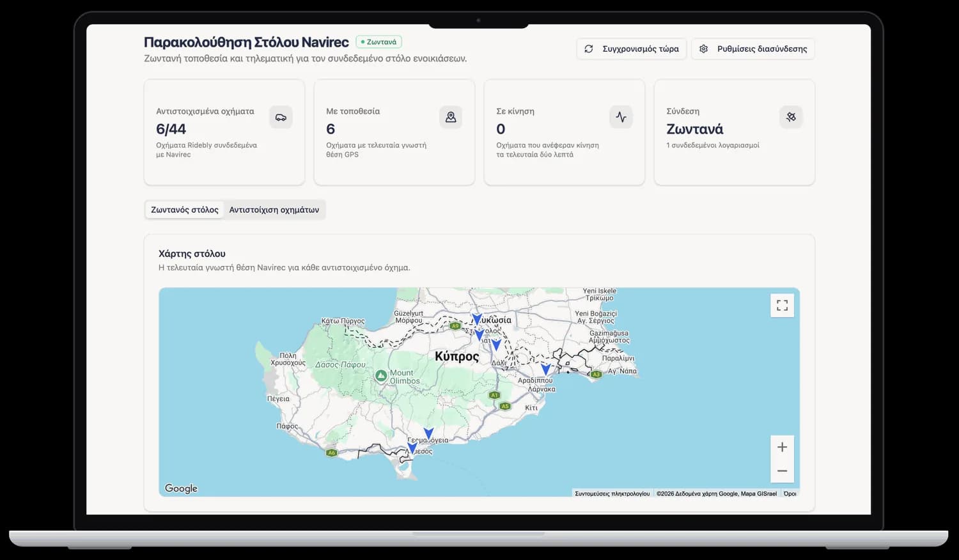Click the Σε κίνηση value 0
Screen dimensions: 959x560
pos(501,129)
